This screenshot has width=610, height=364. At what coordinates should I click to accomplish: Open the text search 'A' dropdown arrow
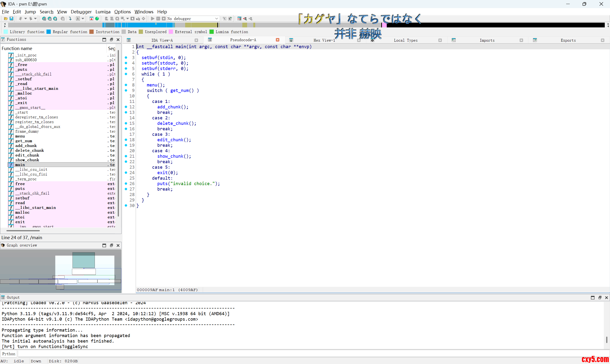point(83,19)
